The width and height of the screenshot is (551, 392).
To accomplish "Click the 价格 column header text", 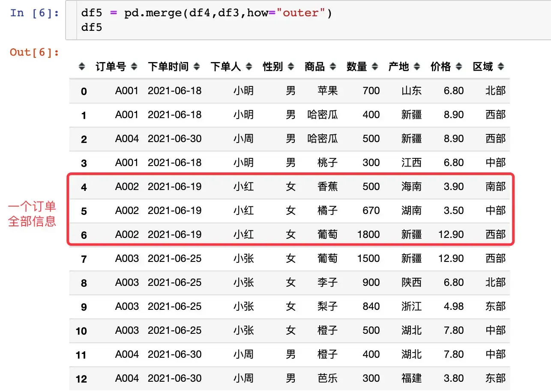I will [x=440, y=66].
